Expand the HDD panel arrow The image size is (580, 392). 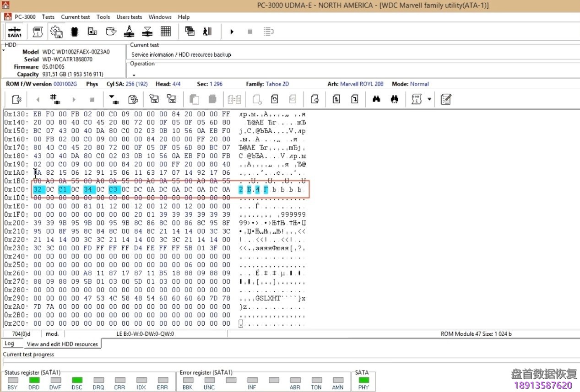coord(3,51)
